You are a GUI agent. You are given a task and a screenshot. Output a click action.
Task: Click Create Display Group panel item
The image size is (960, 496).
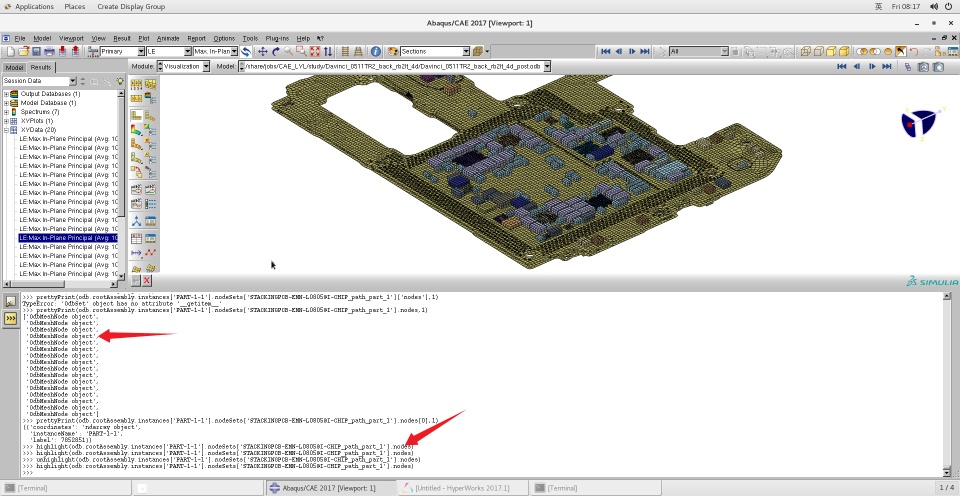(x=131, y=6)
